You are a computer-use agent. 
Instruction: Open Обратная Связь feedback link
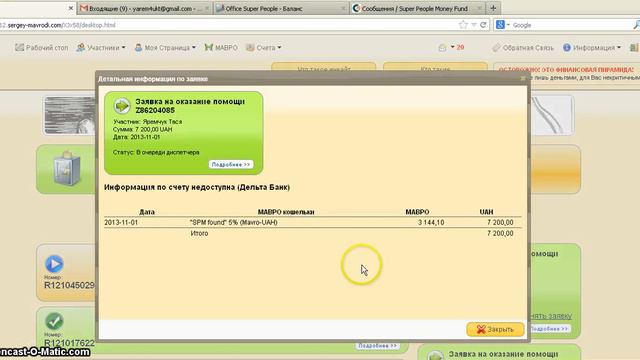click(x=523, y=48)
